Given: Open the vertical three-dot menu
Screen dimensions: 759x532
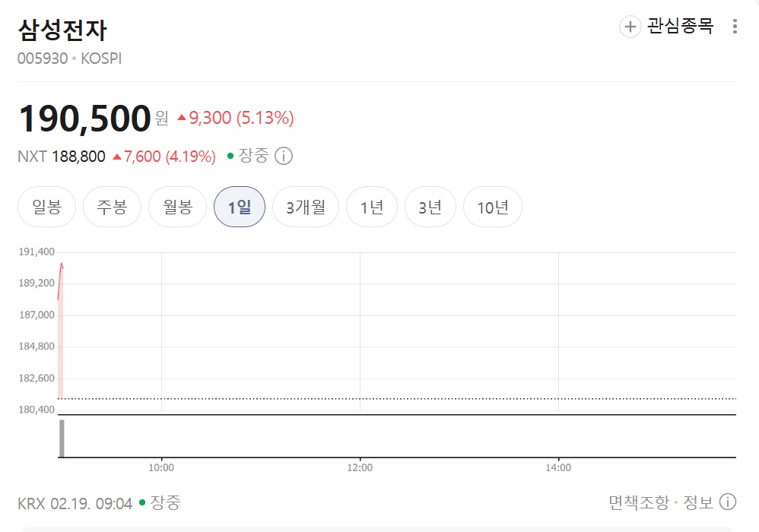Looking at the screenshot, I should pyautogui.click(x=735, y=27).
